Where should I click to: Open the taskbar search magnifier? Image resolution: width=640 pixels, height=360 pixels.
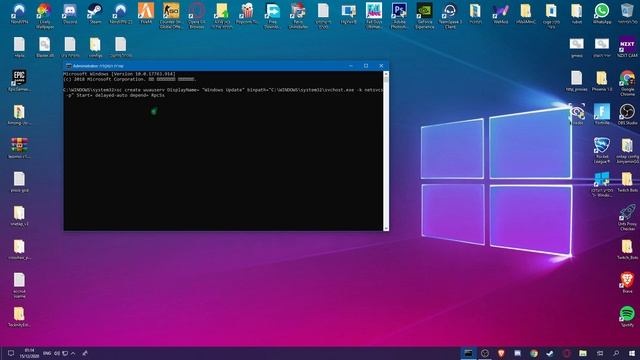(x=616, y=353)
